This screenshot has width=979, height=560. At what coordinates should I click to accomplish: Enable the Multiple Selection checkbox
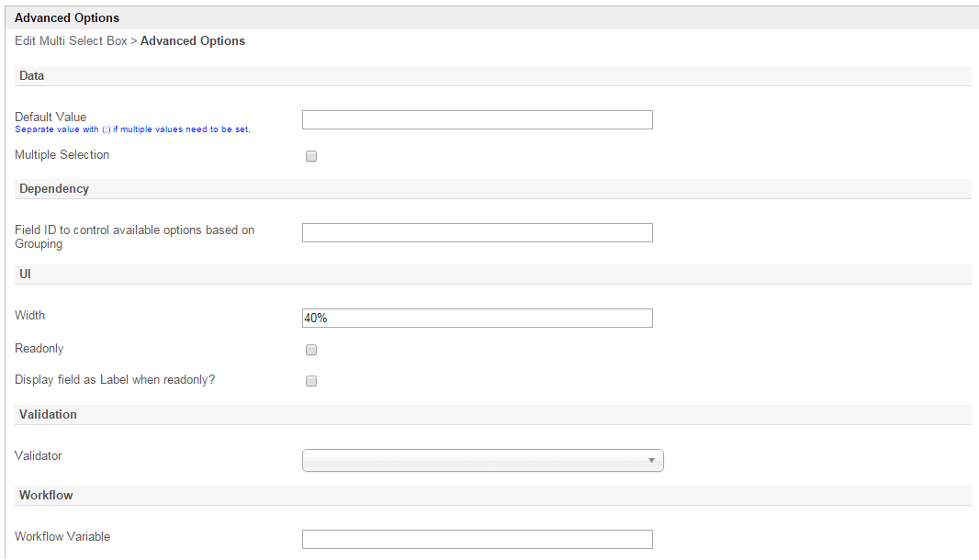pos(311,156)
